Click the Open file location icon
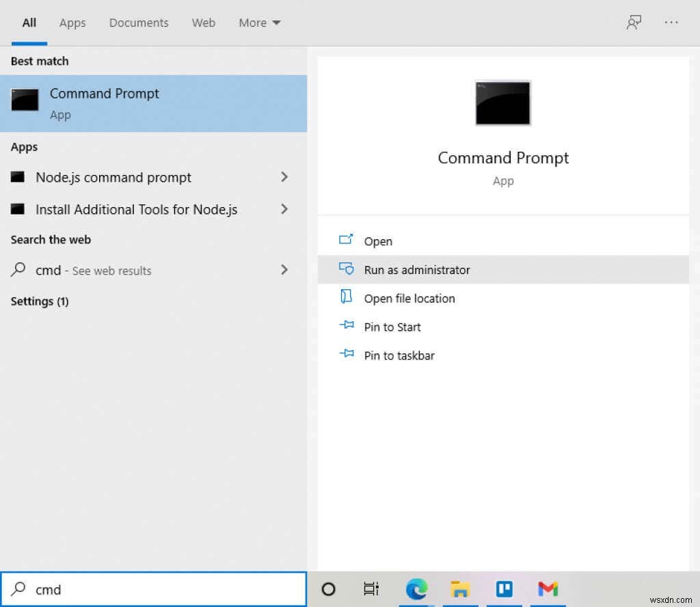 click(347, 298)
